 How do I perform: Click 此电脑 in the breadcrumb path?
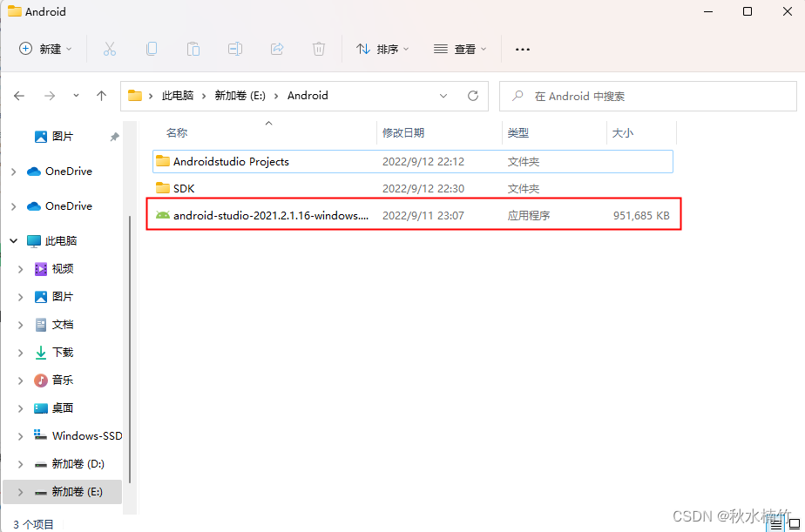(178, 96)
